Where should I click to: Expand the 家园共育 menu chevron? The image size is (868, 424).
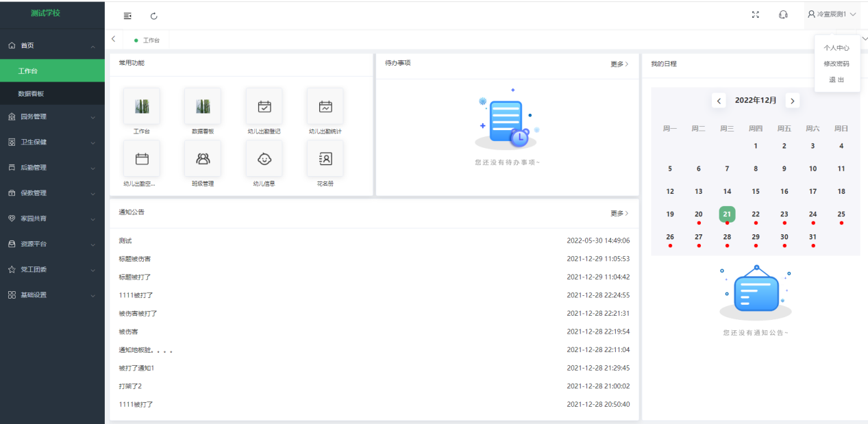pyautogui.click(x=93, y=219)
